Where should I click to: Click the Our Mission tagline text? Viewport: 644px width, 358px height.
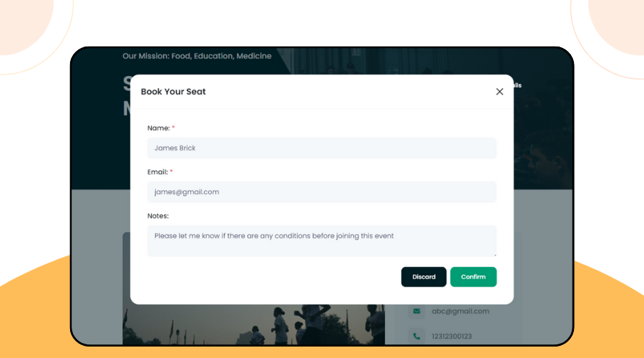pos(197,56)
